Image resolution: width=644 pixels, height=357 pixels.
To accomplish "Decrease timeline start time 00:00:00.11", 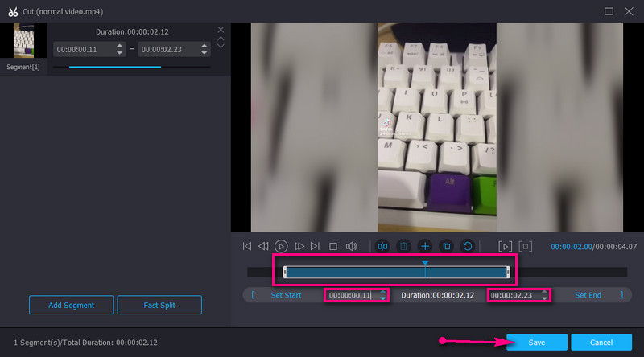I will (383, 298).
